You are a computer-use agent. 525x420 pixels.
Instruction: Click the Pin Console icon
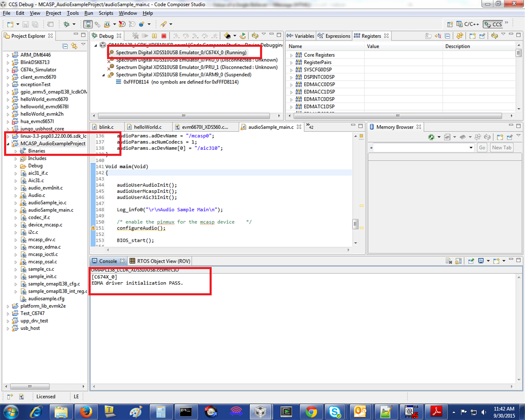coord(471,261)
